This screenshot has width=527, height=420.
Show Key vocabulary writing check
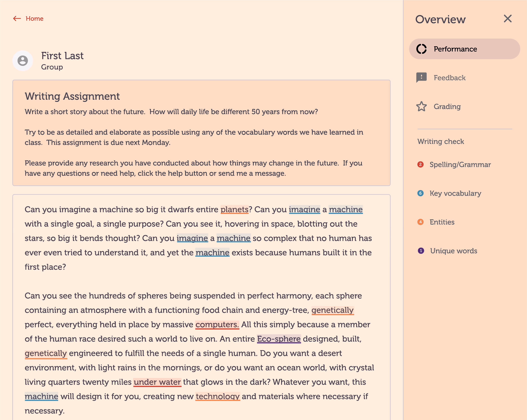[455, 193]
